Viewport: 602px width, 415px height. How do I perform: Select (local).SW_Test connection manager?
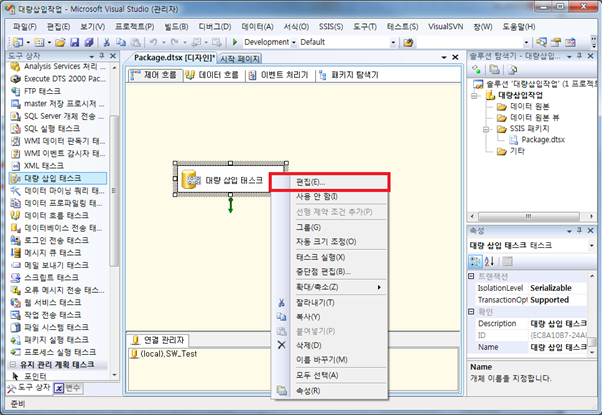coord(164,354)
